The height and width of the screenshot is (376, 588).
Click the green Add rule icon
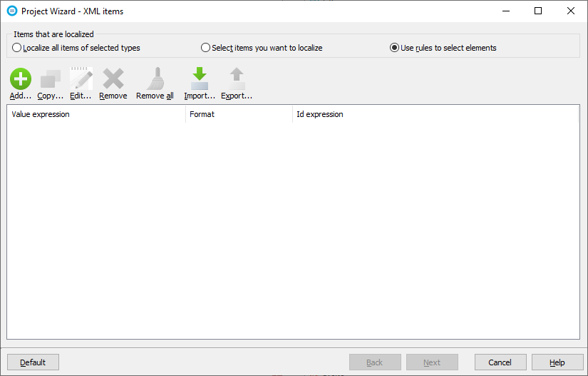[x=21, y=79]
